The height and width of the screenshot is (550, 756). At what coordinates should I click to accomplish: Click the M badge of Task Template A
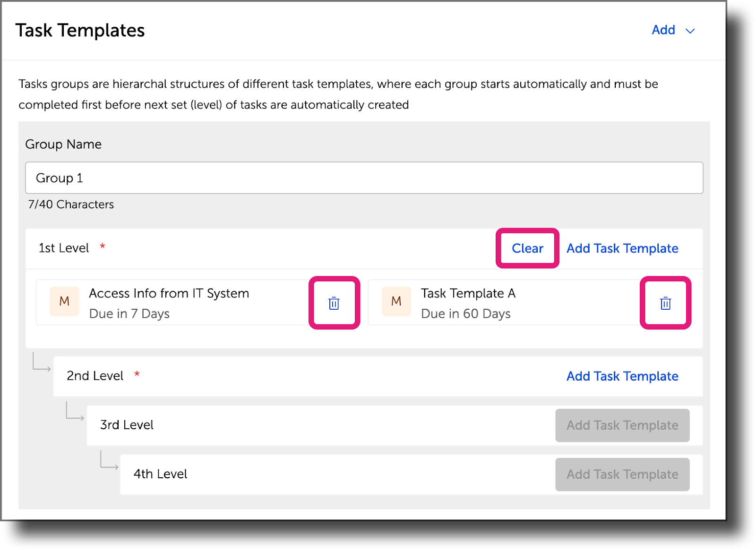point(396,301)
